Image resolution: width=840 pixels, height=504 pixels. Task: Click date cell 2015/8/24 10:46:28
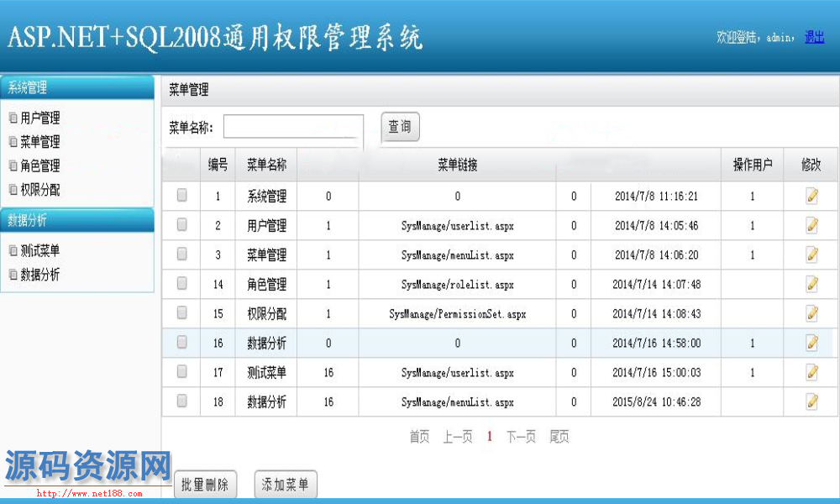[x=656, y=402]
